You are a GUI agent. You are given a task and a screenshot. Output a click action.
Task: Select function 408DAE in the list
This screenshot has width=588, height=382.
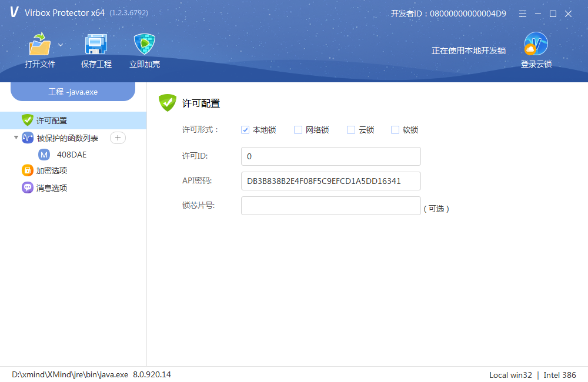pos(72,155)
